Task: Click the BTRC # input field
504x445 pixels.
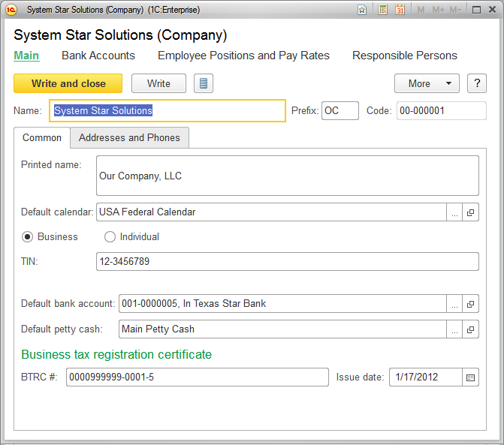Action: pyautogui.click(x=198, y=377)
